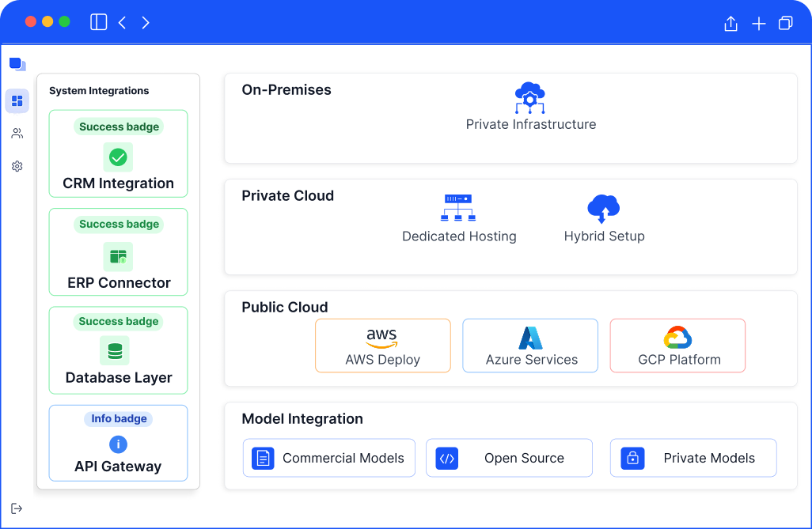Click the System Integrations heading
Viewport: 812px width, 529px height.
(99, 91)
